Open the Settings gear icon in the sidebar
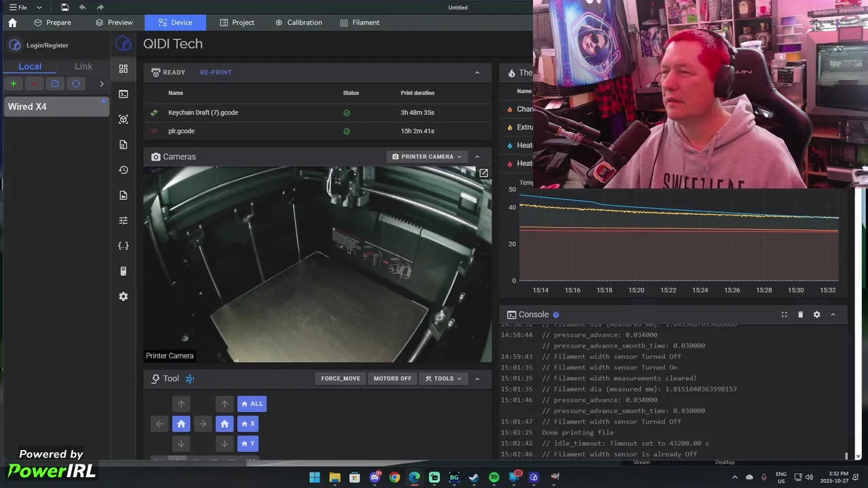Screen dimensions: 868x488 (123, 296)
